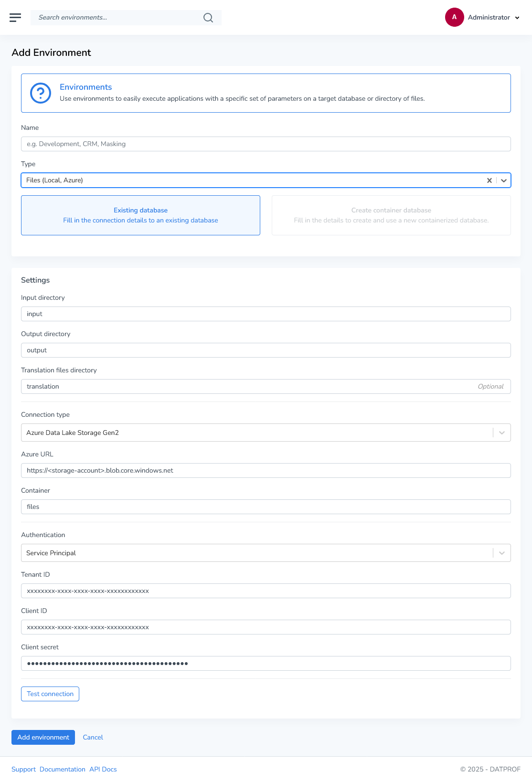The width and height of the screenshot is (532, 782).
Task: Click the Azure Data Lake Storage Gen2 value
Action: (x=73, y=433)
